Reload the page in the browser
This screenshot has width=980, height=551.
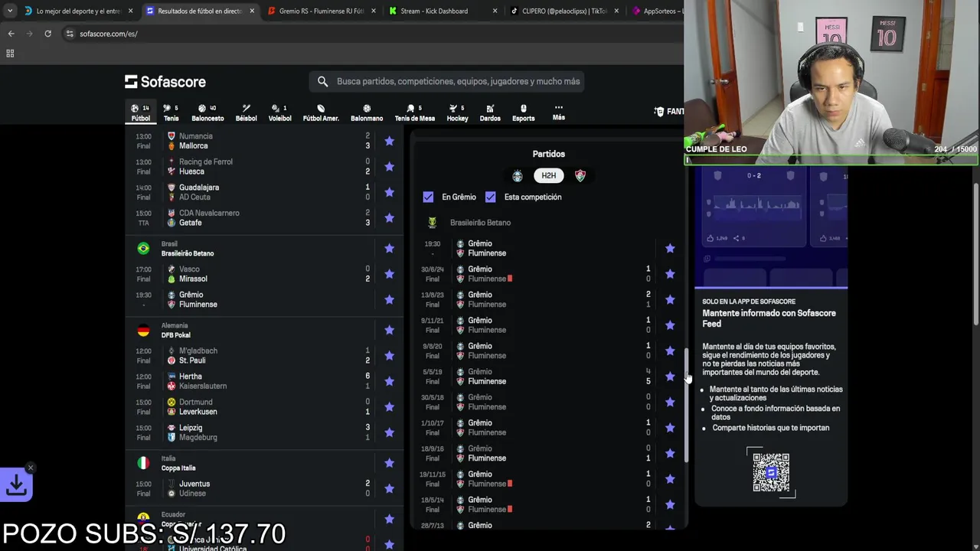click(x=47, y=34)
